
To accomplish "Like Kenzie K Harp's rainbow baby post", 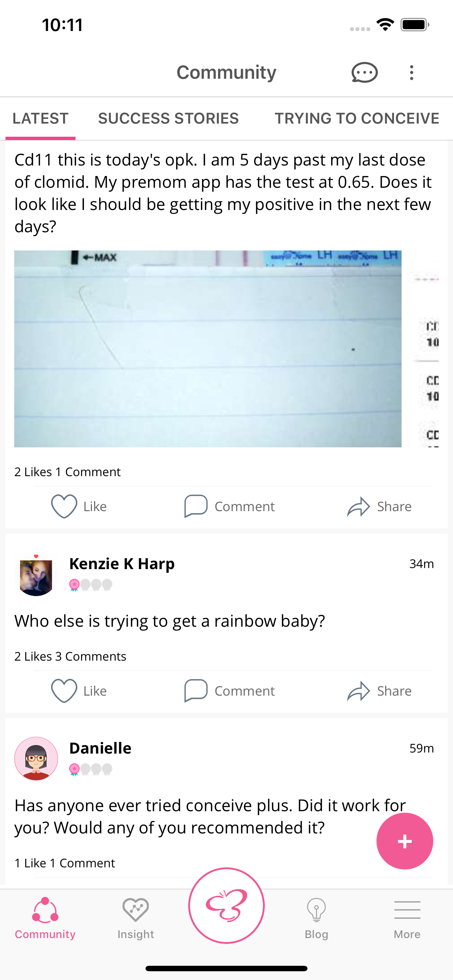I will point(79,691).
